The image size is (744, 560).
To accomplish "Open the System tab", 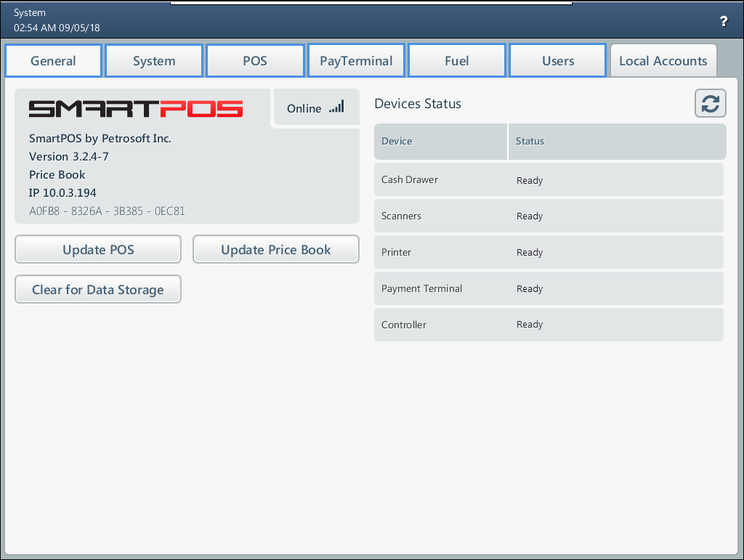I will click(154, 61).
